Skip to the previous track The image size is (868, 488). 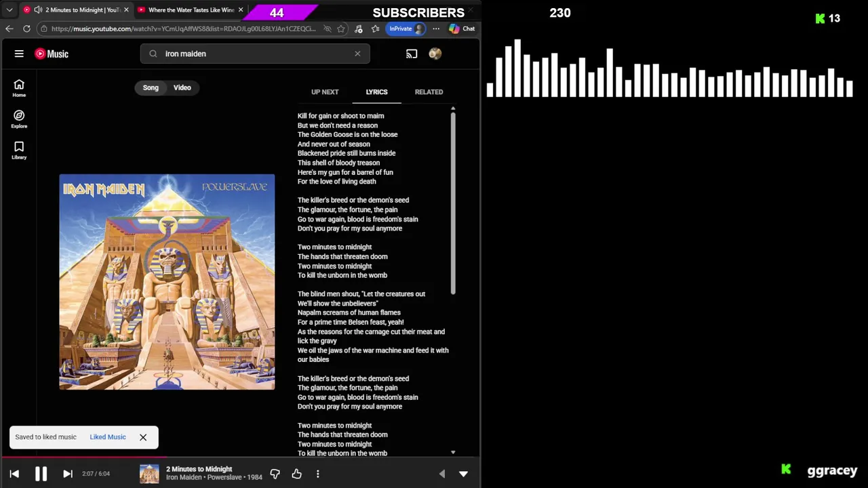[14, 474]
